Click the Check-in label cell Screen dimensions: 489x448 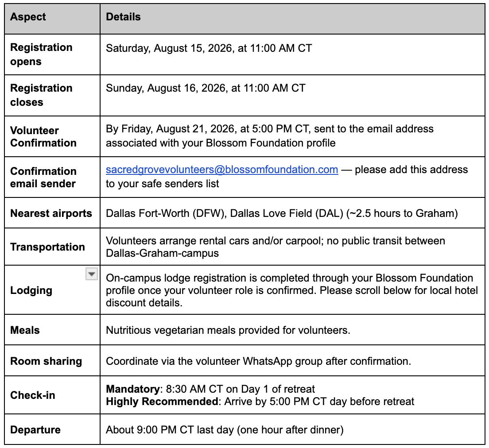click(x=52, y=395)
